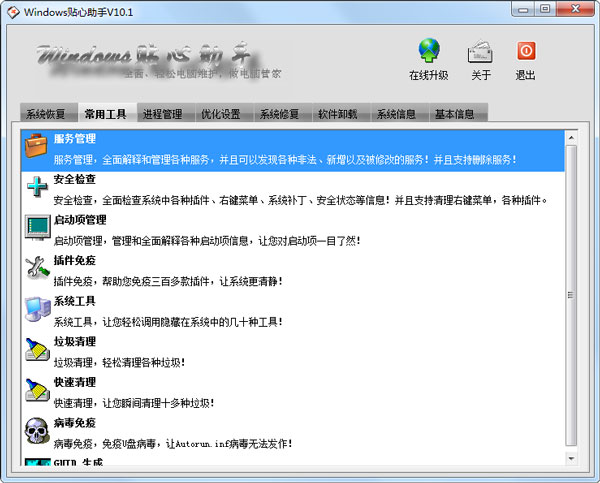Viewport: 600px width, 483px height.
Task: Select the 插件免疫 title text
Action: coord(75,260)
